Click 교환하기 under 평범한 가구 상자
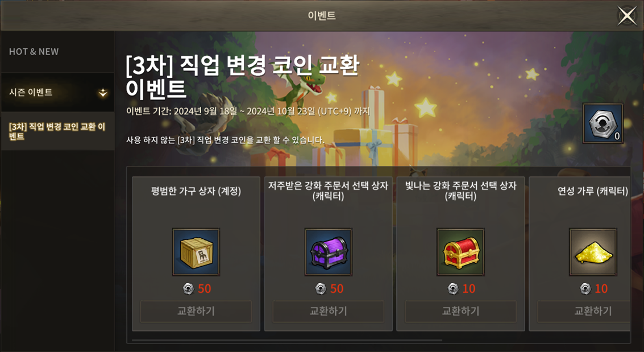This screenshot has width=644, height=352. point(196,311)
